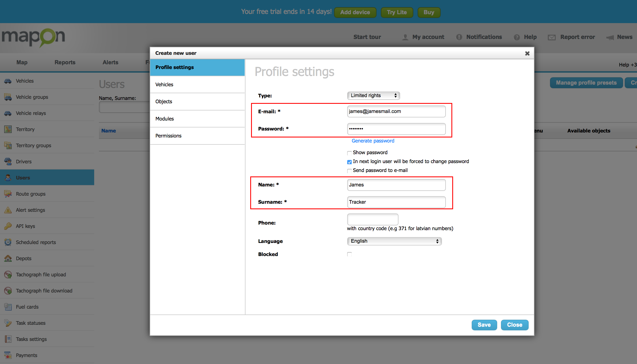
Task: Click the Drivers icon
Action: [8, 162]
